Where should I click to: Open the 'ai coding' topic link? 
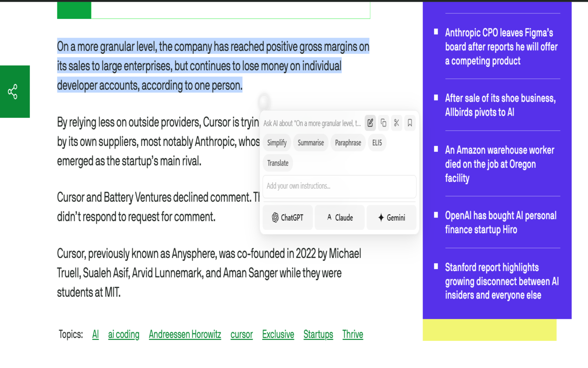point(124,334)
